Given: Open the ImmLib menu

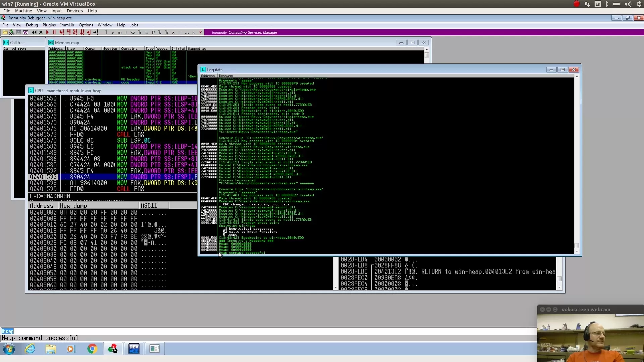Looking at the screenshot, I should [67, 25].
